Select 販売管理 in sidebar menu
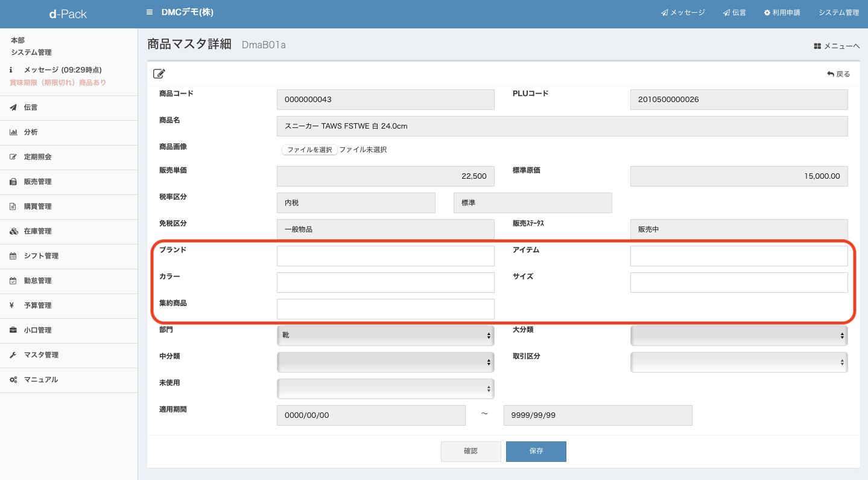Screen dimensions: 868x480 click(37, 182)
